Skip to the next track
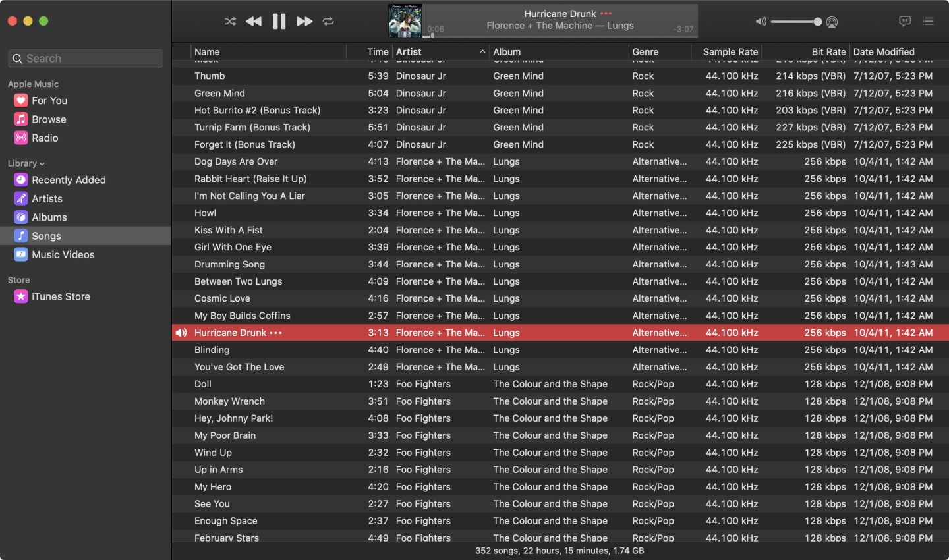Image resolution: width=949 pixels, height=560 pixels. pyautogui.click(x=304, y=22)
